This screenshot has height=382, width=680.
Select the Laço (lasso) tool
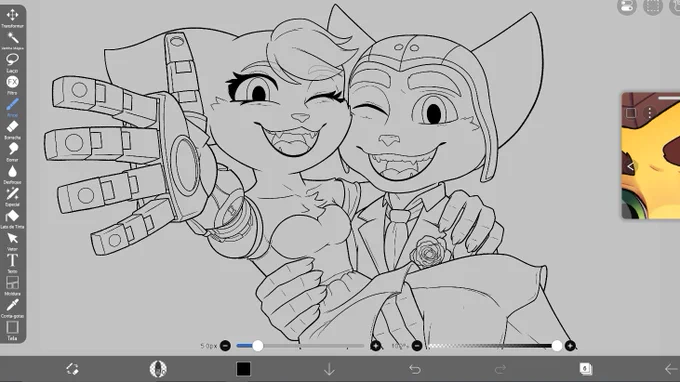point(12,62)
